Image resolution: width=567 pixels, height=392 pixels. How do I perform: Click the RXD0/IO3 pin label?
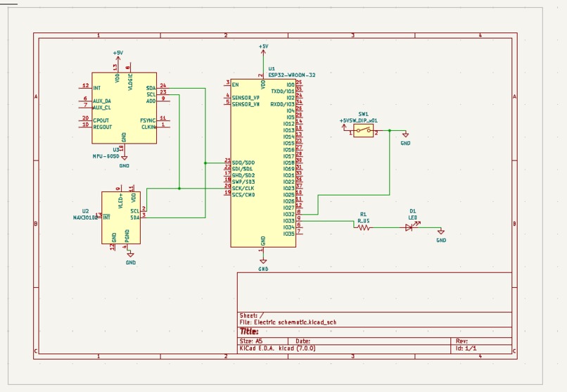pyautogui.click(x=282, y=104)
